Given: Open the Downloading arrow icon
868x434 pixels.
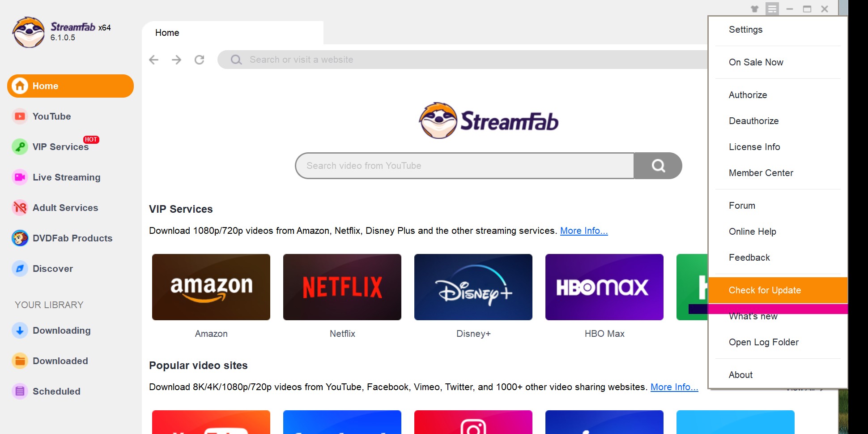Looking at the screenshot, I should [20, 331].
